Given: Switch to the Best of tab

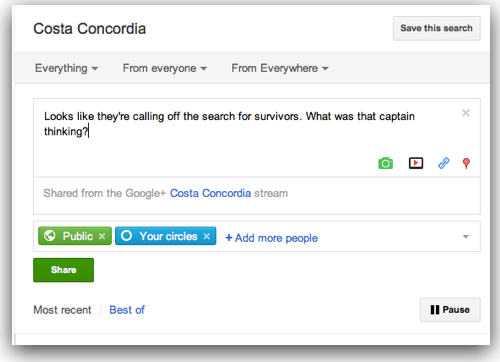Looking at the screenshot, I should 127,310.
